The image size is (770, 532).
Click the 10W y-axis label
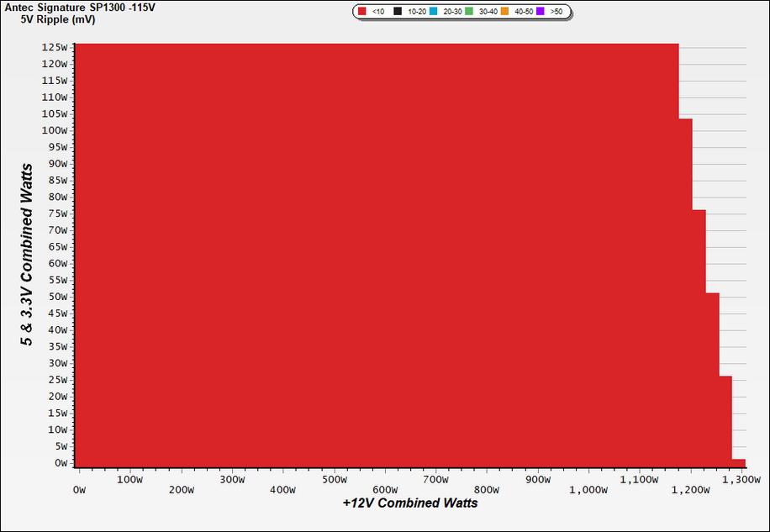[x=57, y=430]
